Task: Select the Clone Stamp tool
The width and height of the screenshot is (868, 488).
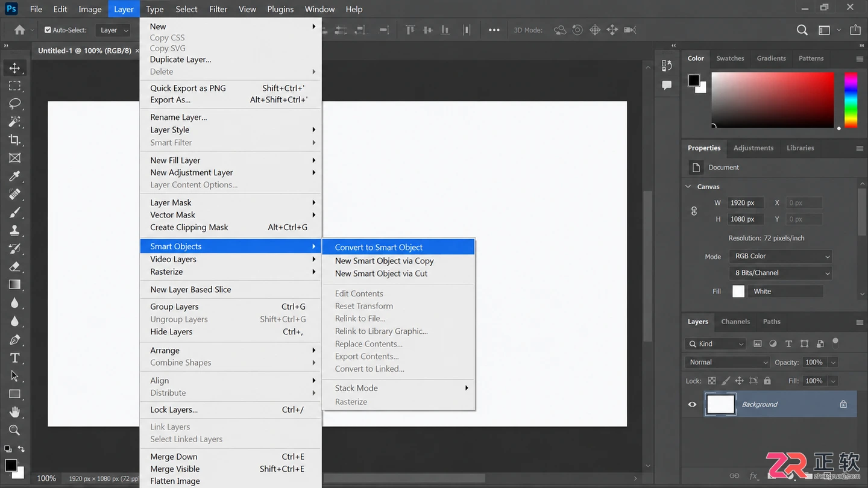Action: [x=14, y=230]
